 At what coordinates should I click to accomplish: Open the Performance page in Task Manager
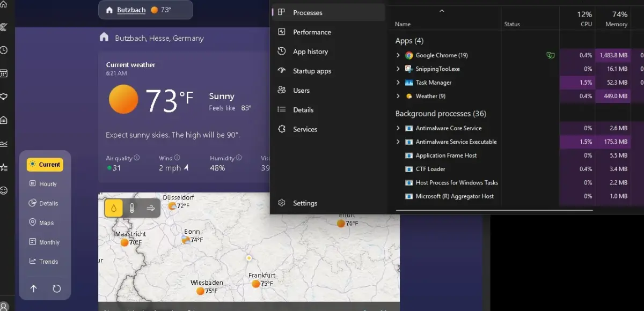click(328, 32)
